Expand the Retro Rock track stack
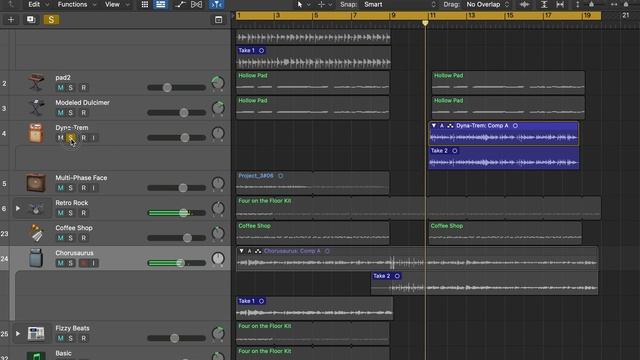The image size is (640, 360). pyautogui.click(x=18, y=208)
